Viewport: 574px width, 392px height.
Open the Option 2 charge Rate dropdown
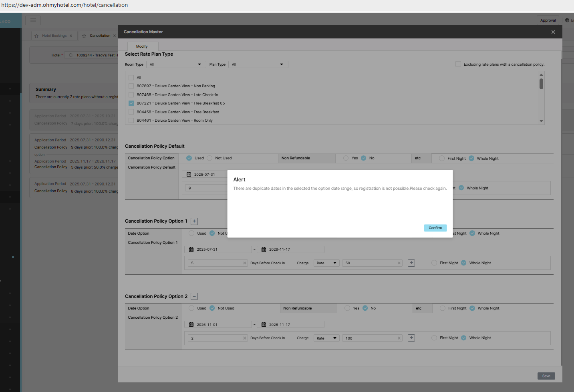click(326, 338)
